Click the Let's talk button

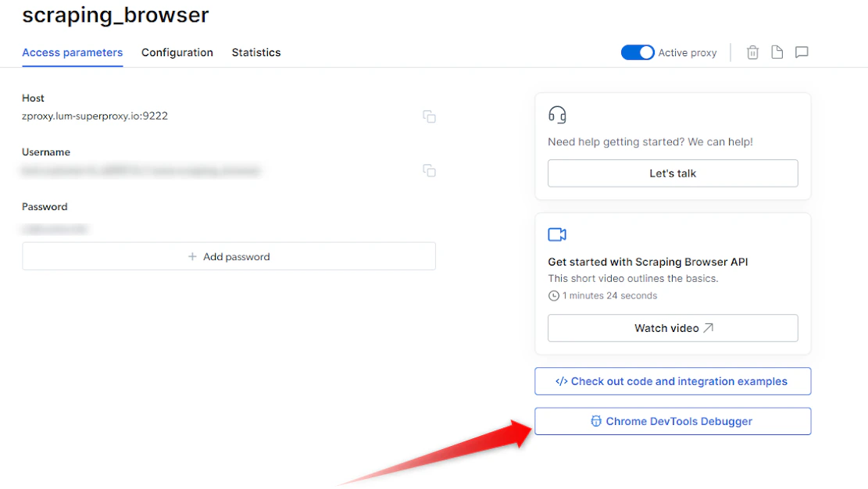click(x=672, y=173)
